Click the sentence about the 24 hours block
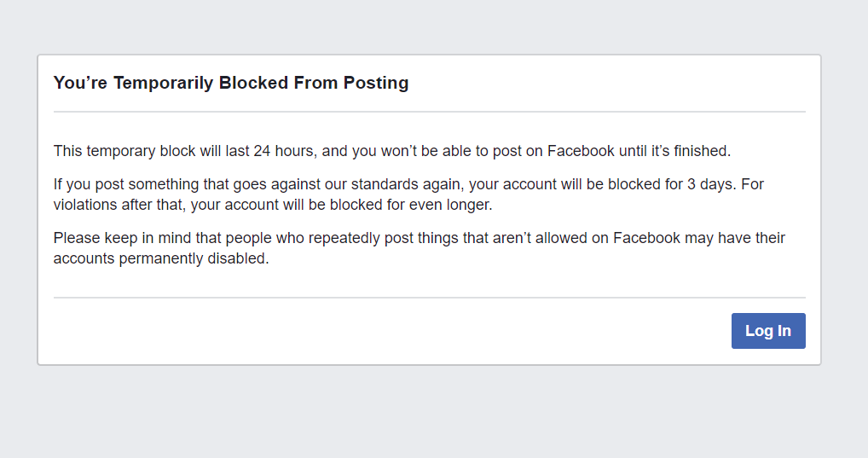This screenshot has width=868, height=458. pos(391,151)
